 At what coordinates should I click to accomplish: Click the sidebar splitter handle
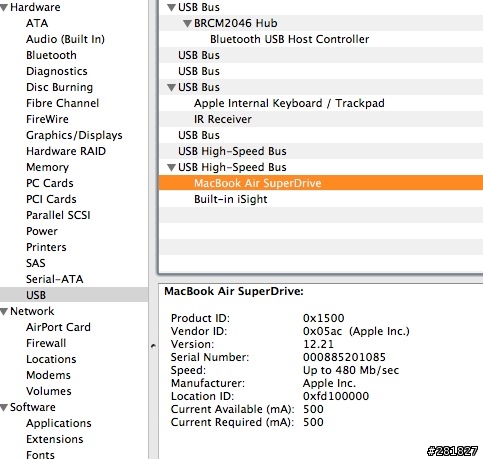pos(153,346)
